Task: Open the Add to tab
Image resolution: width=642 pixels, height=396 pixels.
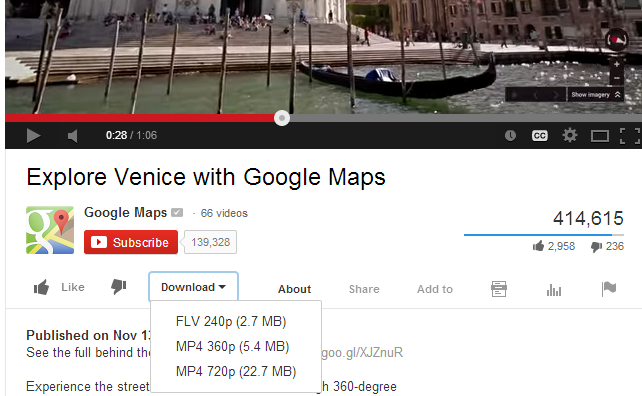Action: tap(435, 289)
